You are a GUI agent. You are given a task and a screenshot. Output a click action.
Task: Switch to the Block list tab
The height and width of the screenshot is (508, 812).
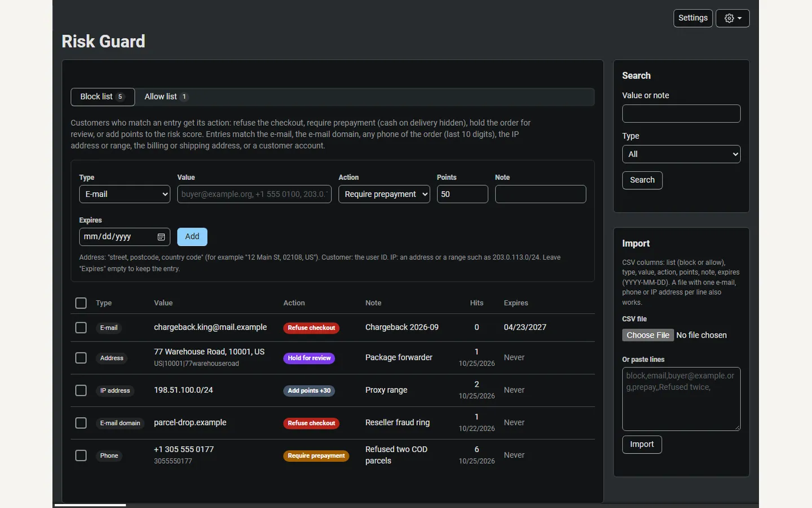103,97
